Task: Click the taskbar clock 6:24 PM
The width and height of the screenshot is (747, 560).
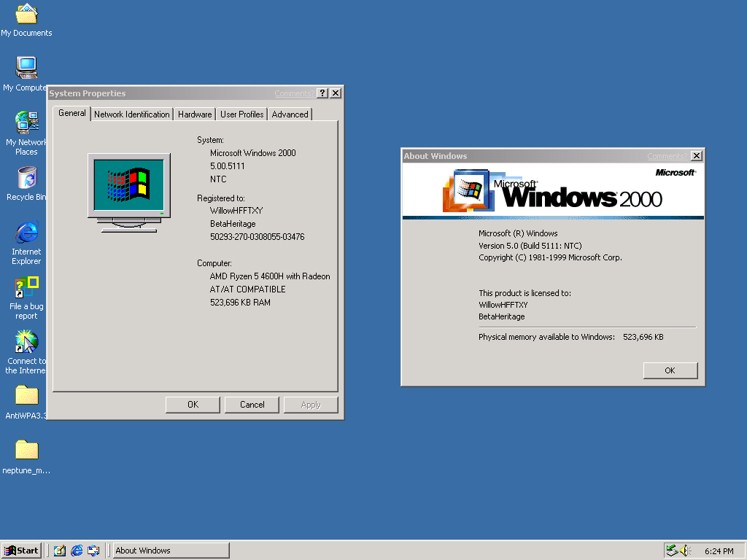Action: pyautogui.click(x=719, y=551)
